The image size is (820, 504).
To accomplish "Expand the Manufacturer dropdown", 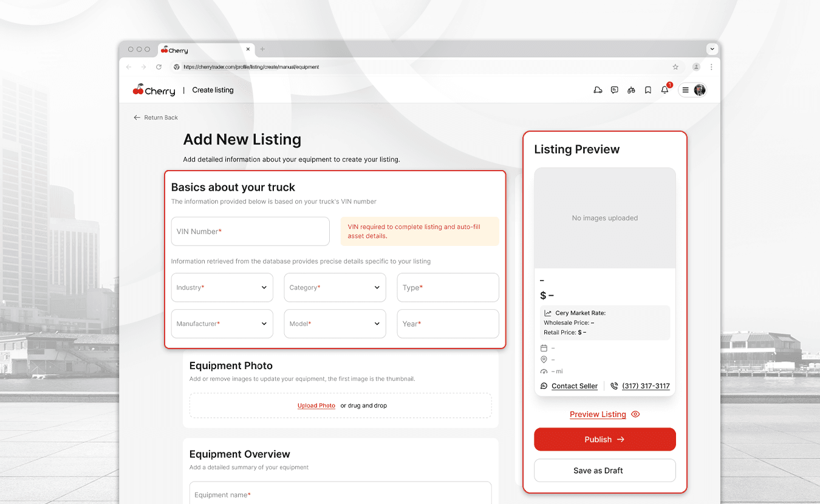I will (222, 324).
